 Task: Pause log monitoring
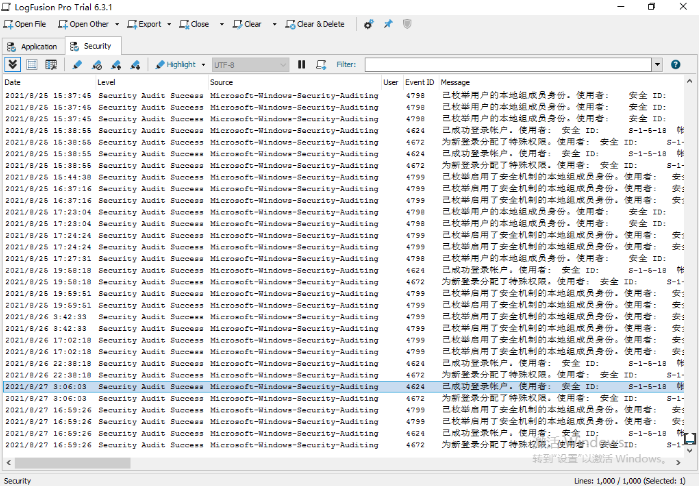coord(301,65)
